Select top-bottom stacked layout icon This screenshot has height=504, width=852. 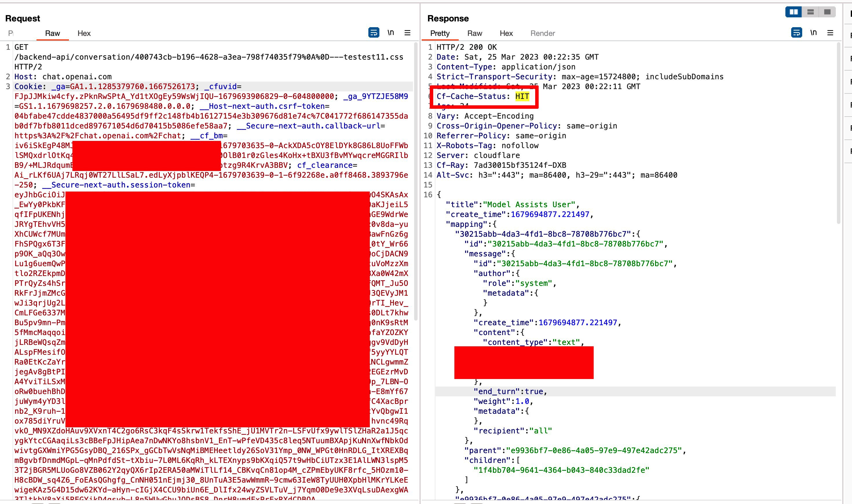click(x=811, y=12)
